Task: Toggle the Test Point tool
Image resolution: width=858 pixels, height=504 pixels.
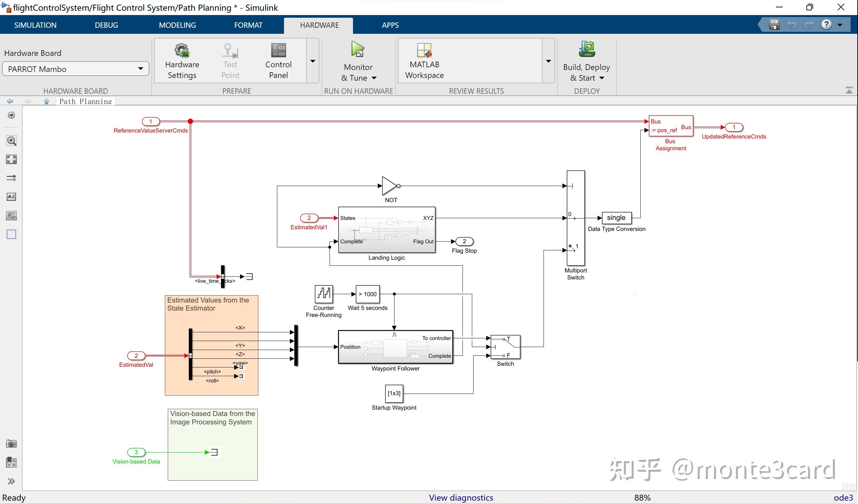Action: tap(230, 61)
